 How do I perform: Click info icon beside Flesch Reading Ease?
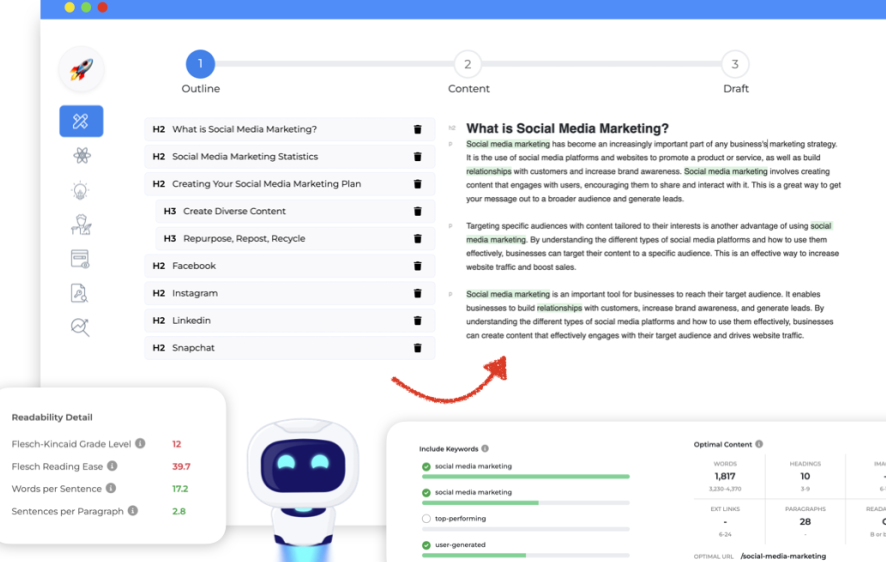tap(112, 466)
